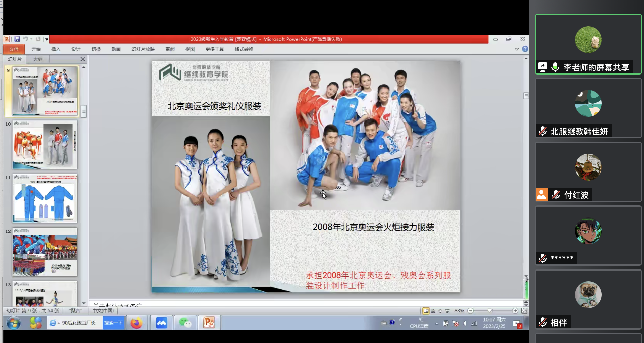Click the 搜索一下 search button

[x=113, y=323]
